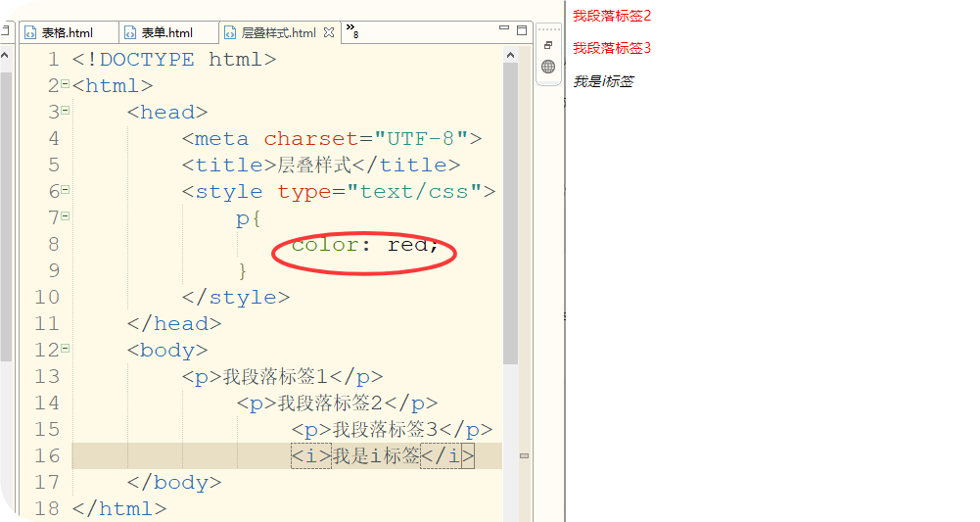This screenshot has width=980, height=522.
Task: Click the closing </style> tag
Action: [x=236, y=297]
